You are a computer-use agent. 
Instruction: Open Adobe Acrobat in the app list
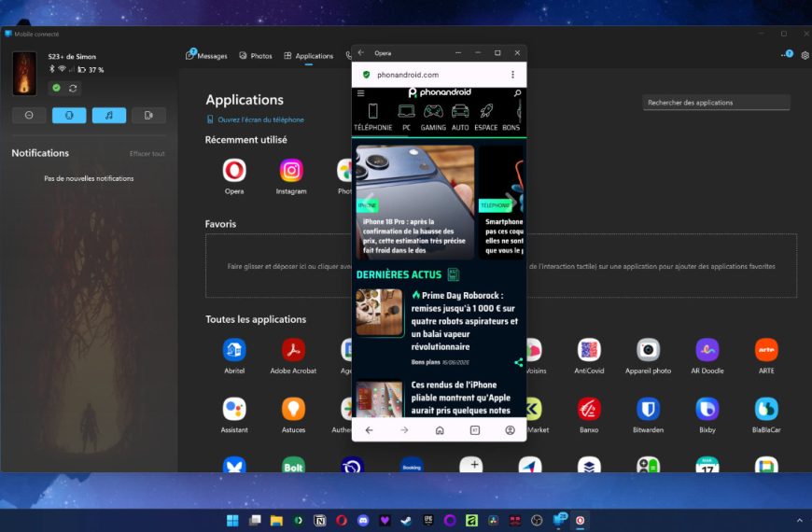[x=293, y=350]
